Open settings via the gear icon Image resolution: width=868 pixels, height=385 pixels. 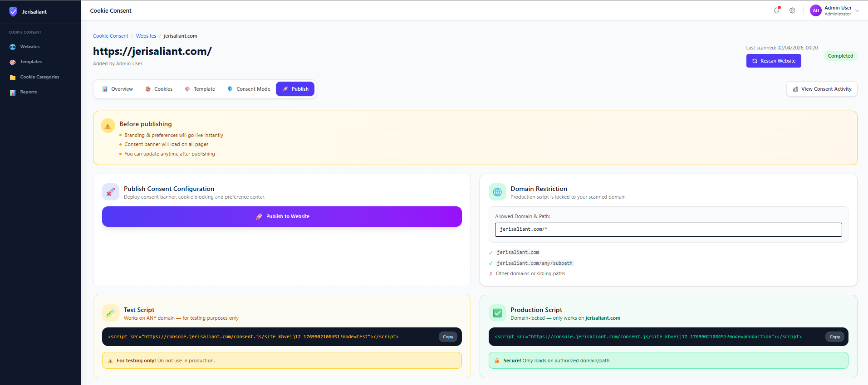coord(792,10)
